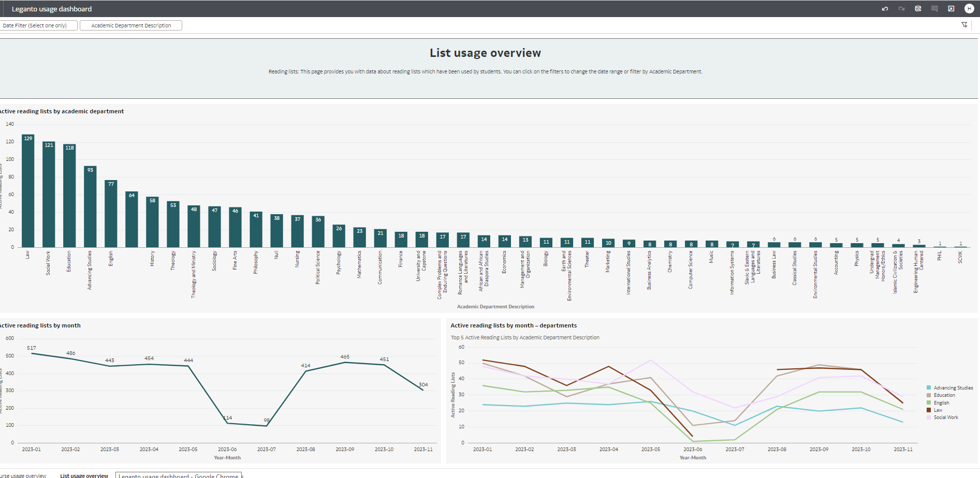Click the pop-out presentation icon

952,9
